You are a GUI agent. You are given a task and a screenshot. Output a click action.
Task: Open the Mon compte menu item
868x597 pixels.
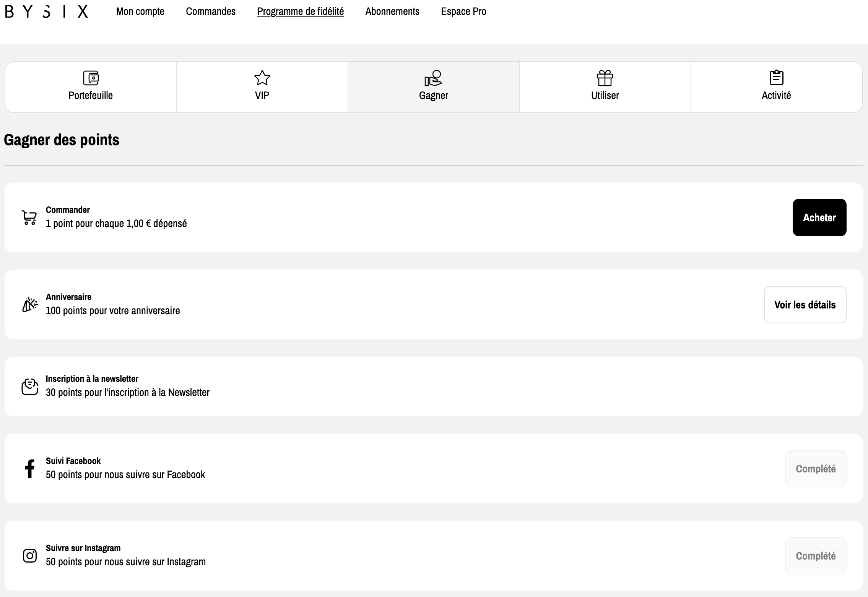click(x=140, y=11)
